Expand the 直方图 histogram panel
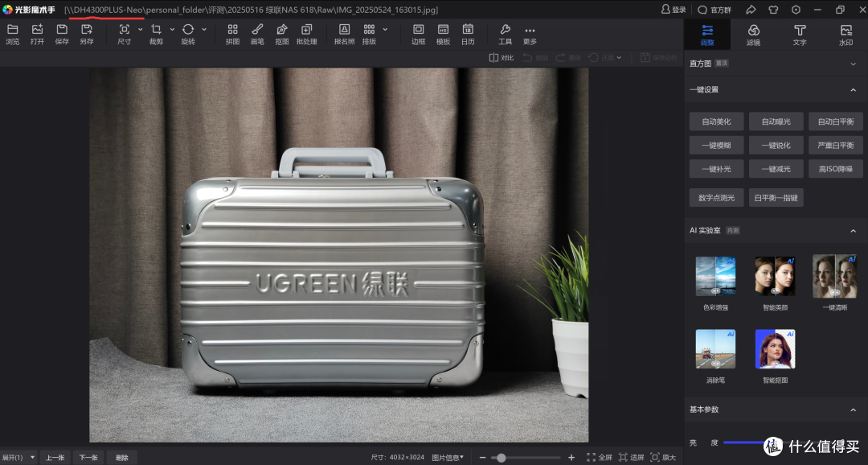Screen dimensions: 868x465 click(x=853, y=64)
